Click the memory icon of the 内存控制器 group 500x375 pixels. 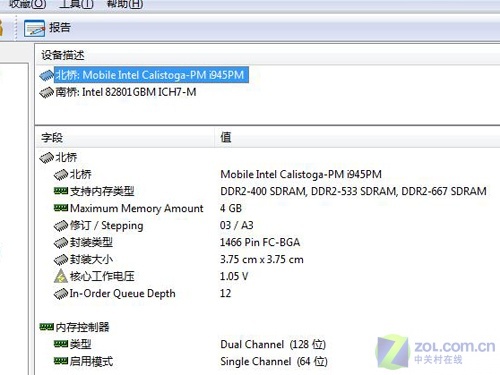[46, 327]
